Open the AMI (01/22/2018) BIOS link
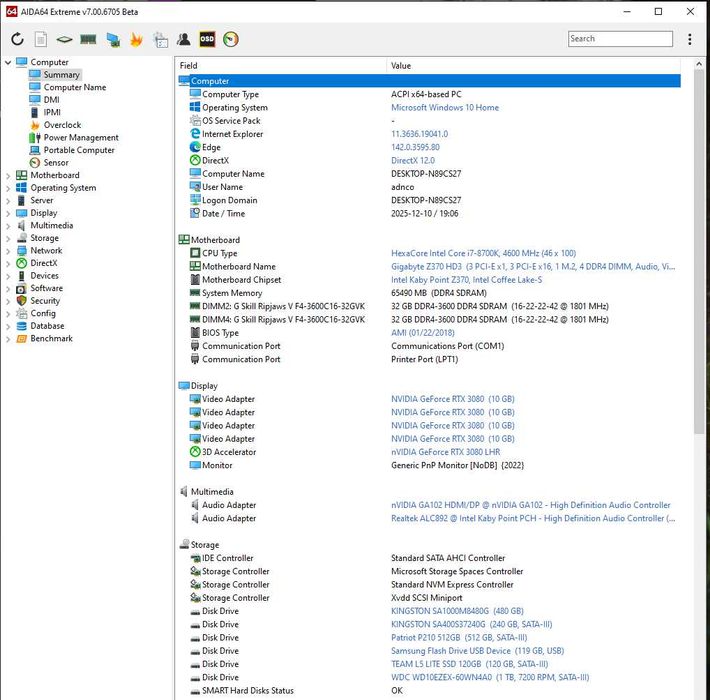 [x=422, y=333]
